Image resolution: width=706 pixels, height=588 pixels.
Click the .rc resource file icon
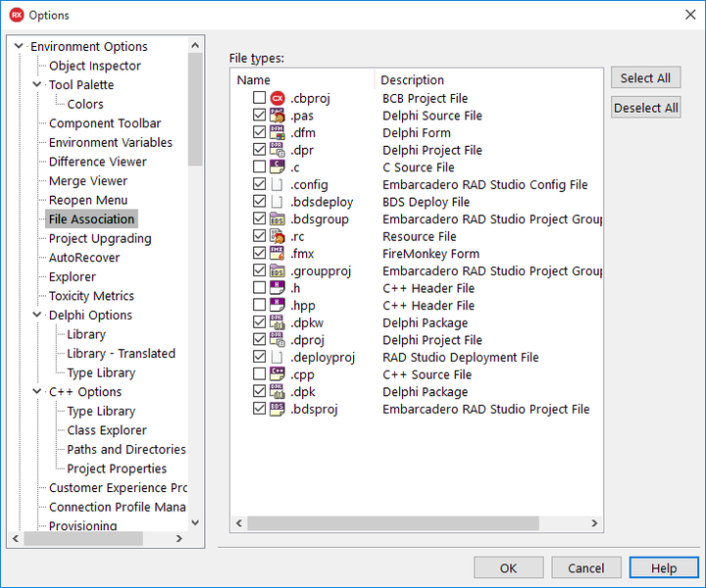click(277, 236)
